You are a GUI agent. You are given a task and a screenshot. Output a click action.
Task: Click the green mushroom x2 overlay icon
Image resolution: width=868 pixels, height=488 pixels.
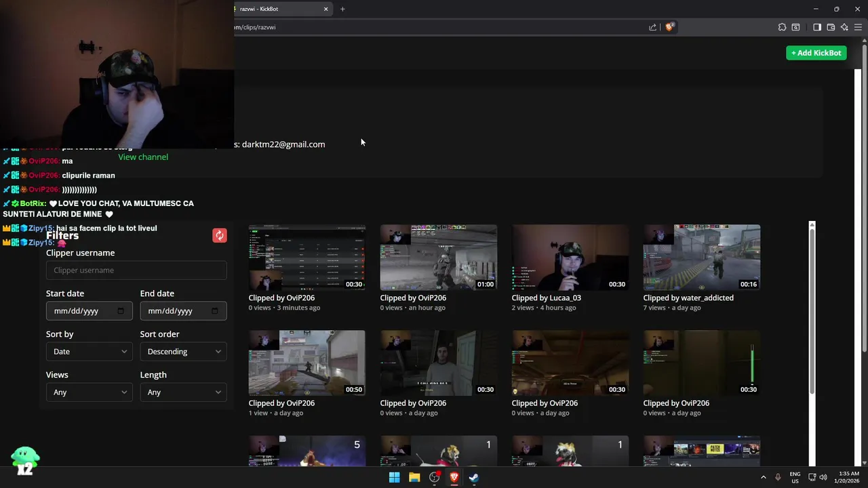(25, 460)
